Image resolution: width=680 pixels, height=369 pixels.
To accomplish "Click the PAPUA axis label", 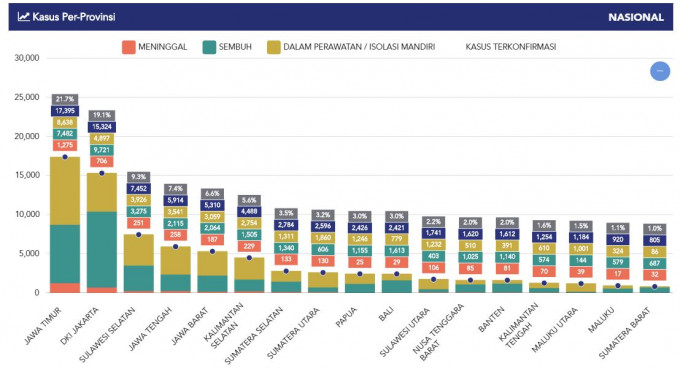I will click(346, 317).
